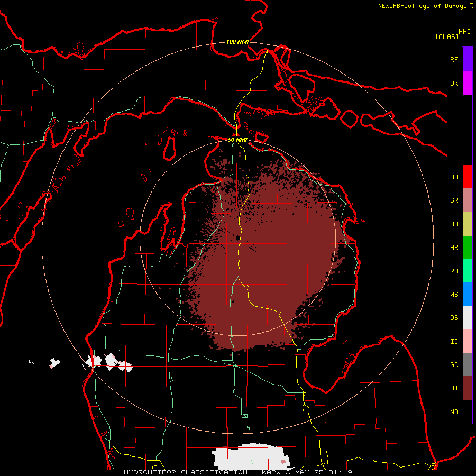Image resolution: width=476 pixels, height=476 pixels.
Task: Click the DS white legend color swatch
Action: pyautogui.click(x=467, y=317)
